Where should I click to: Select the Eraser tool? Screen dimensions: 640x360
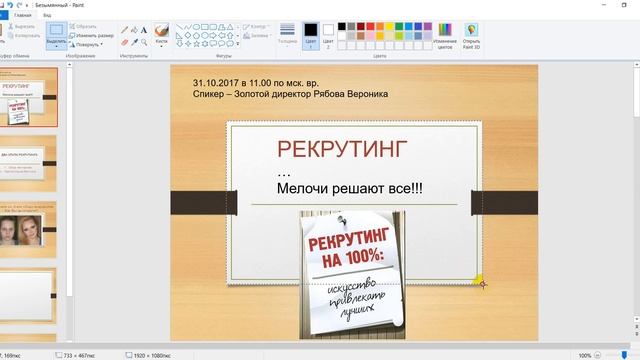pyautogui.click(x=124, y=42)
